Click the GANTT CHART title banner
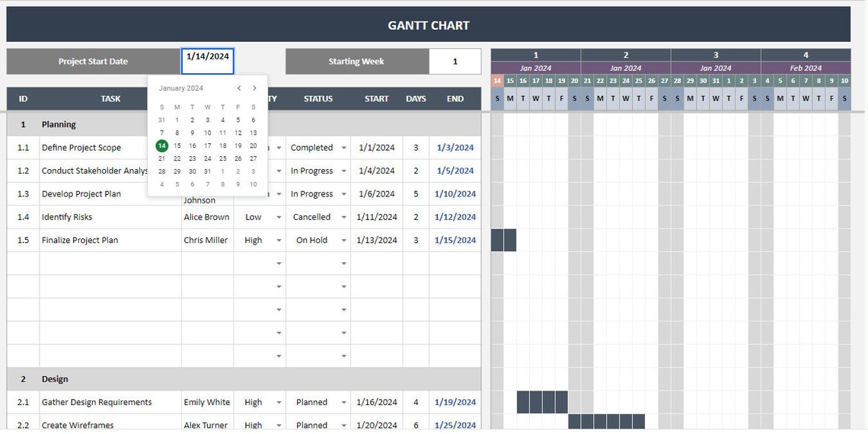This screenshot has width=868, height=434. tap(429, 25)
